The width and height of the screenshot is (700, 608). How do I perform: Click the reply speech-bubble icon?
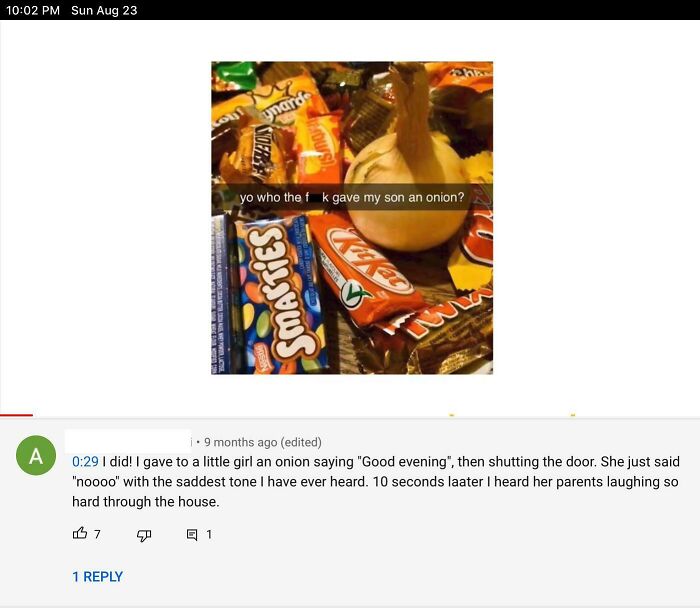click(192, 534)
